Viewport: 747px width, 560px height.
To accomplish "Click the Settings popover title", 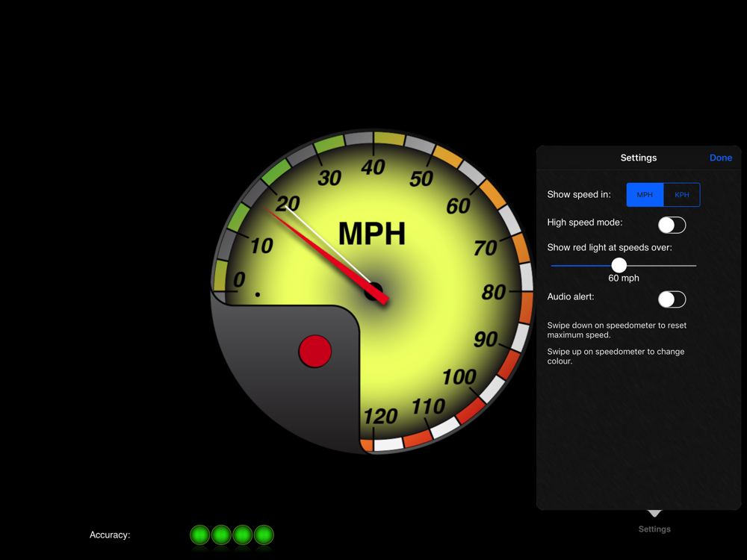I will point(639,158).
